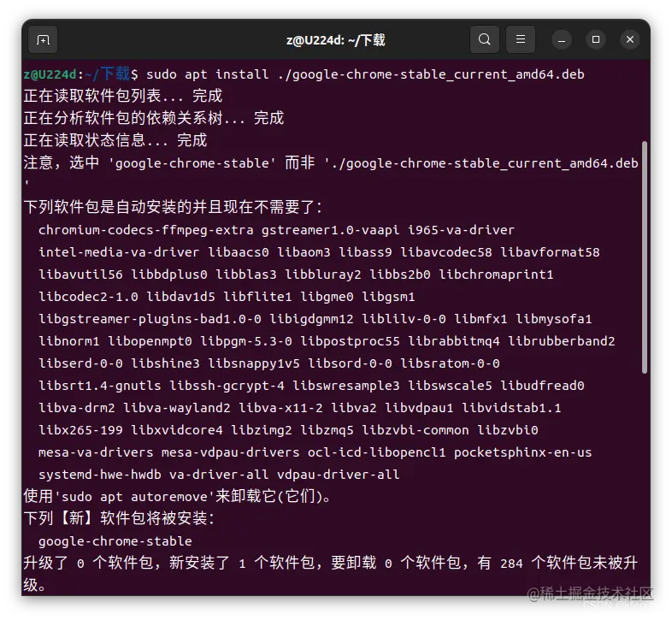Click the package 'libssh-gcrypt-4'

tap(227, 386)
